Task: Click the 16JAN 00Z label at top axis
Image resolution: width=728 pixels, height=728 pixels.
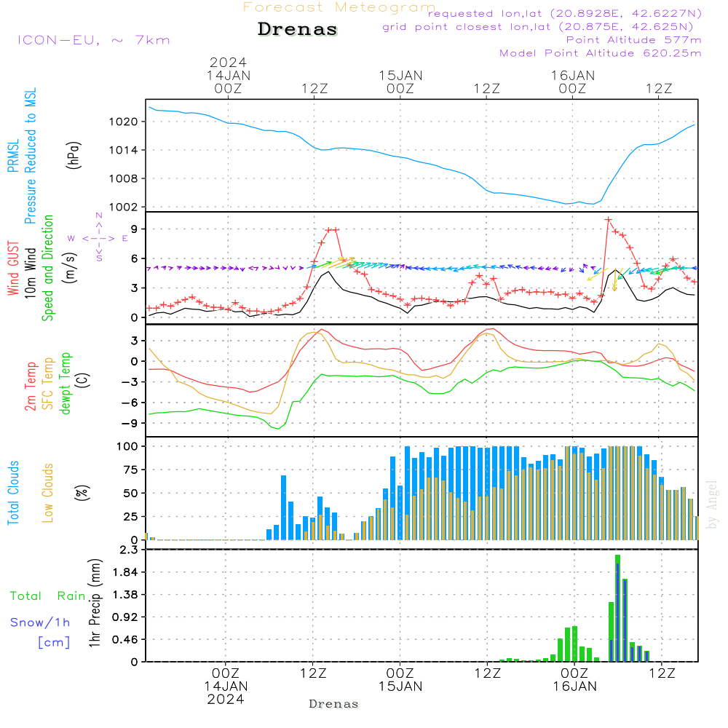Action: 572,82
